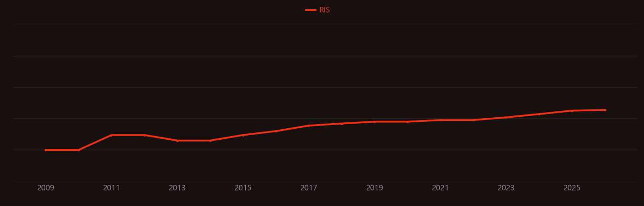Select the RIS data point at 2011

click(x=111, y=135)
